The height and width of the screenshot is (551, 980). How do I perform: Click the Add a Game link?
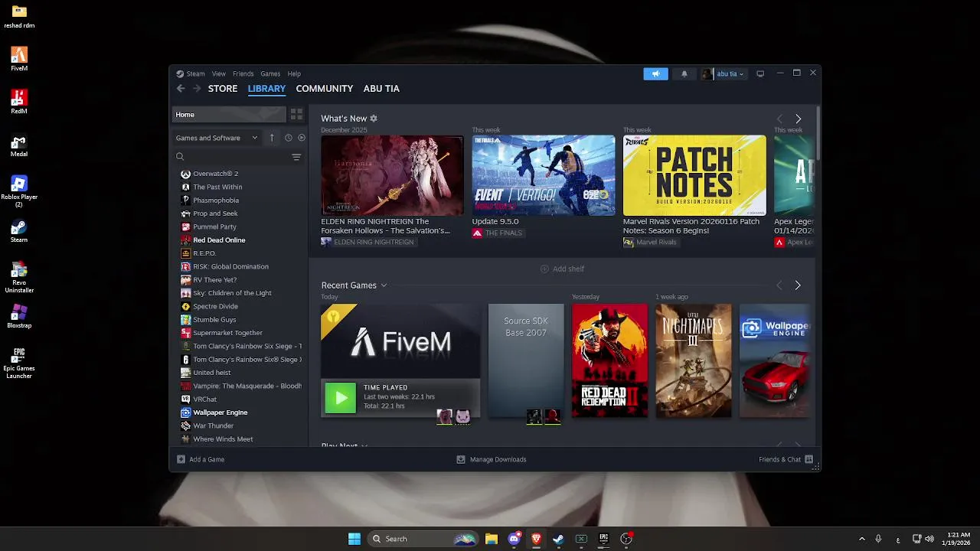pos(207,459)
